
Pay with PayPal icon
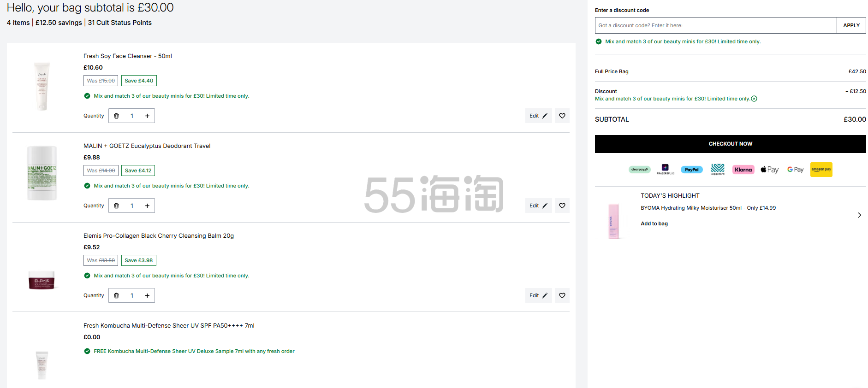pyautogui.click(x=691, y=170)
